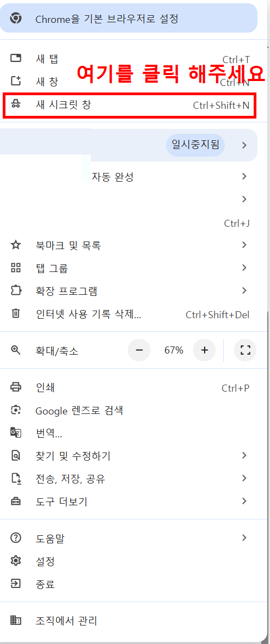Click the Google Lens search icon
This screenshot has height=644, width=270.
click(16, 410)
